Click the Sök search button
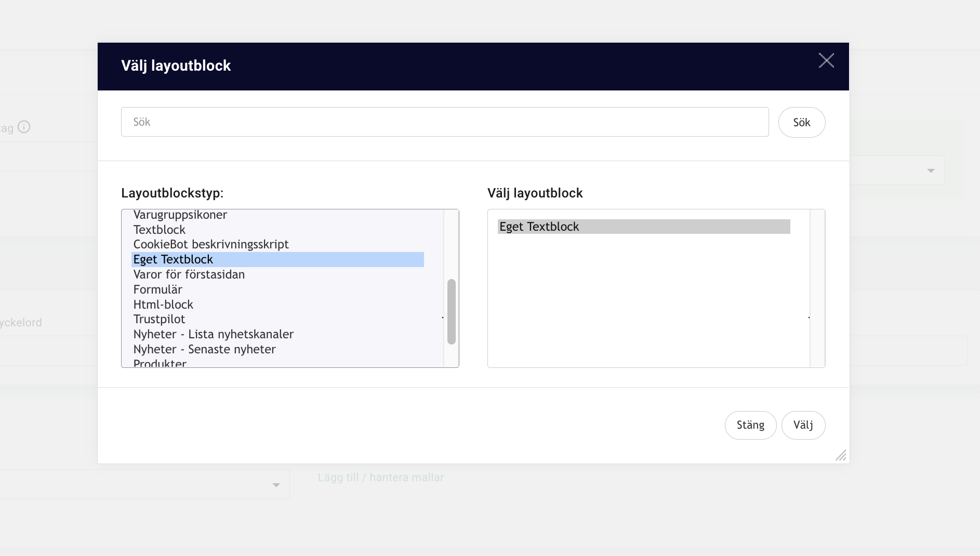The image size is (980, 556). point(802,122)
